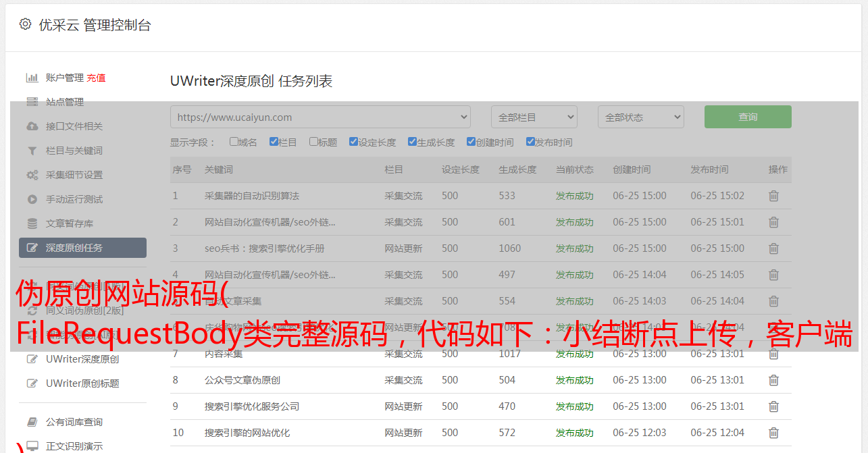The image size is (868, 453).
Task: Remove 公众号文章伪原创 task via trash icon
Action: pyautogui.click(x=773, y=380)
